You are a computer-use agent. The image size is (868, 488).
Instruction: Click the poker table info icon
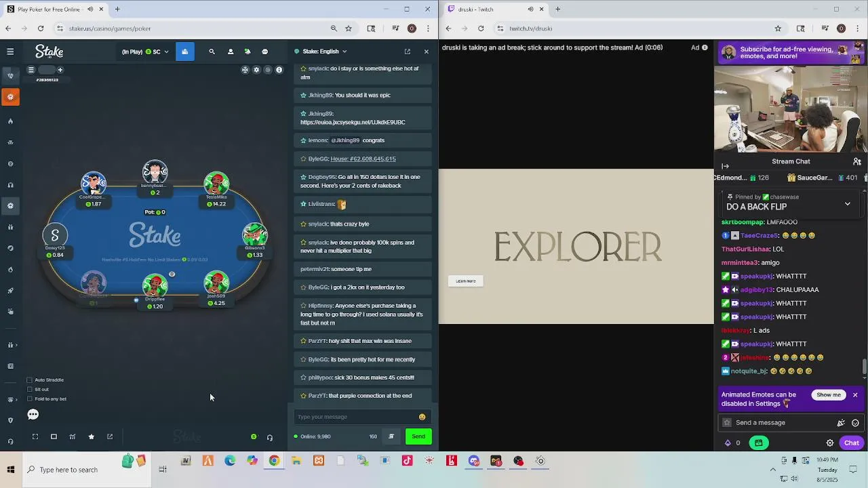[279, 70]
